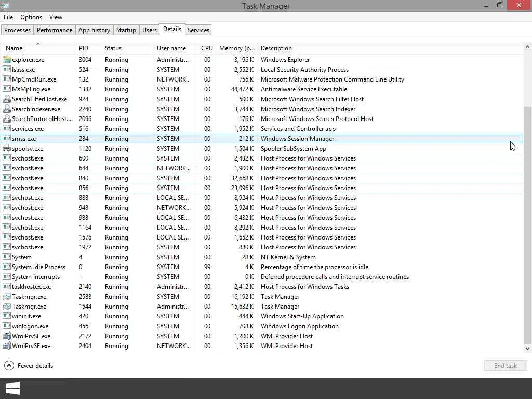Screen dimensions: 532x399
Task: Click the SearchIndexer.exe icon
Action: click(6, 109)
